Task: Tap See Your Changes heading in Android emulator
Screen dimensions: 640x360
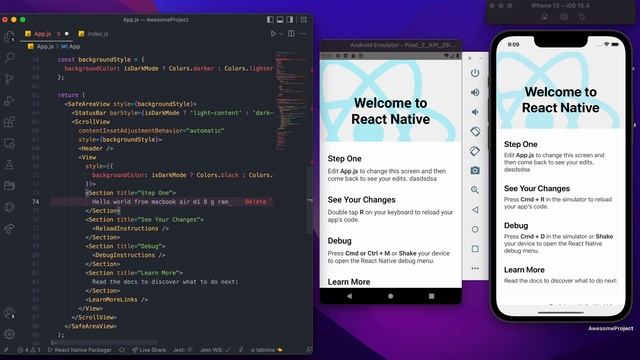Action: tap(362, 200)
